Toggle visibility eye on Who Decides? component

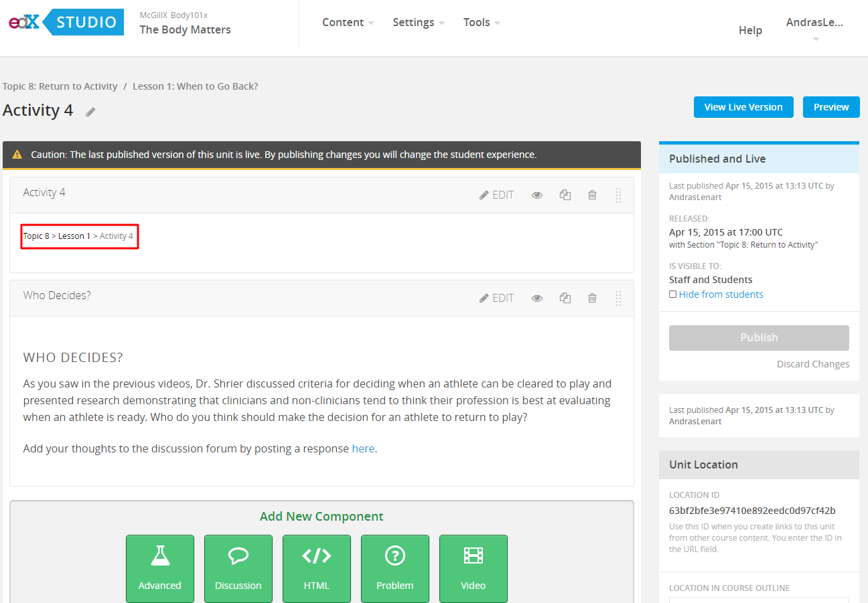(537, 298)
